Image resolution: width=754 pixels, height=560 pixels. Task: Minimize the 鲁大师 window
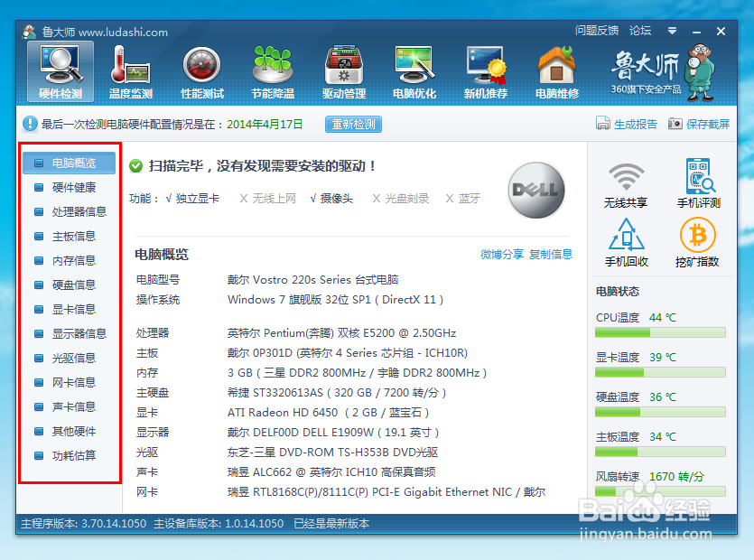point(697,32)
